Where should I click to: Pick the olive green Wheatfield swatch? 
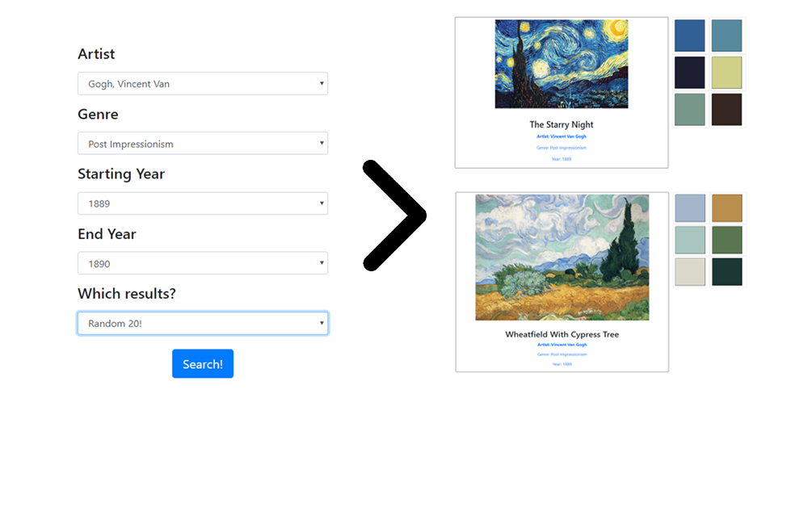pos(727,240)
